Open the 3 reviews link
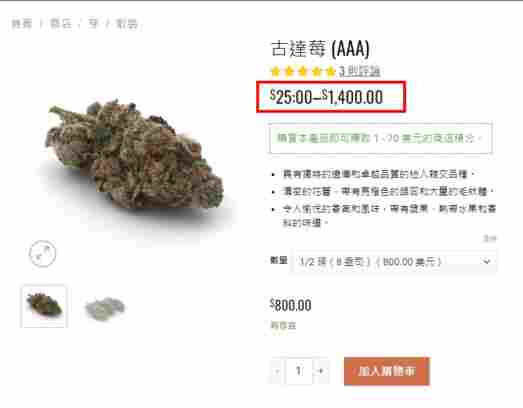 (360, 71)
